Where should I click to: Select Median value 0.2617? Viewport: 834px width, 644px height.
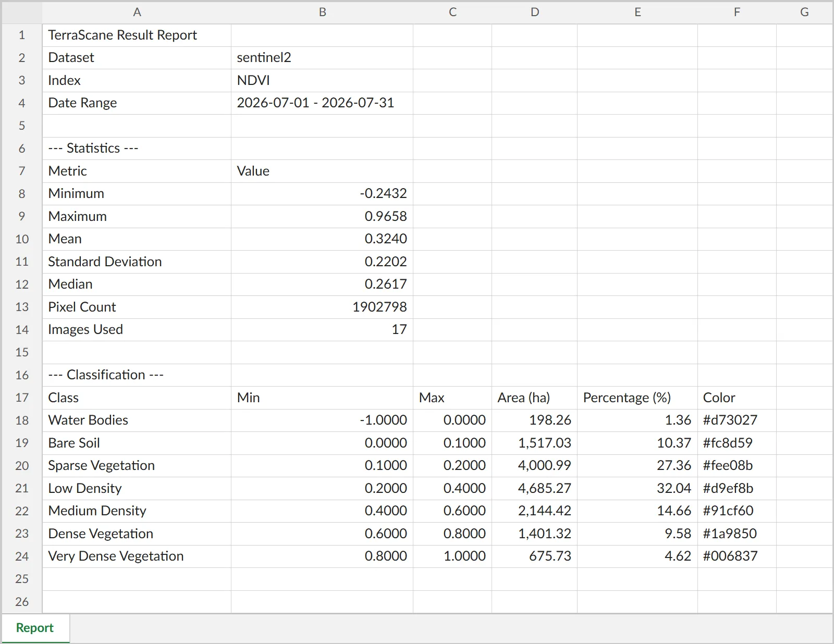[x=322, y=284]
